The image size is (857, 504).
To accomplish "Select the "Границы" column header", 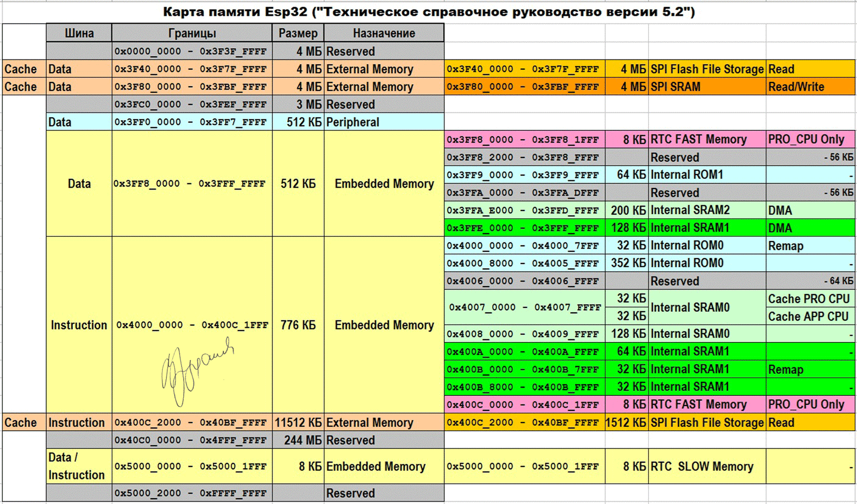I will click(x=192, y=33).
